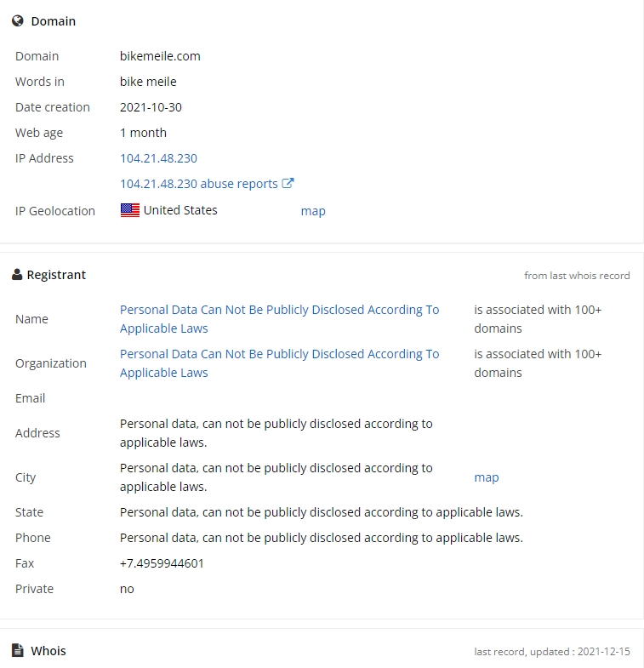Click the globe icon beside Domain heading
This screenshot has height=668, width=644.
pos(18,21)
